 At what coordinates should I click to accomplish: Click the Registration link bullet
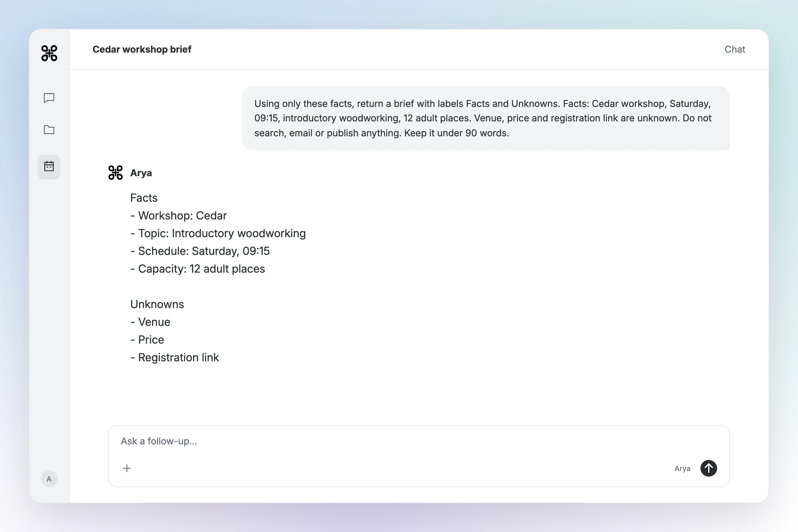[x=175, y=358]
